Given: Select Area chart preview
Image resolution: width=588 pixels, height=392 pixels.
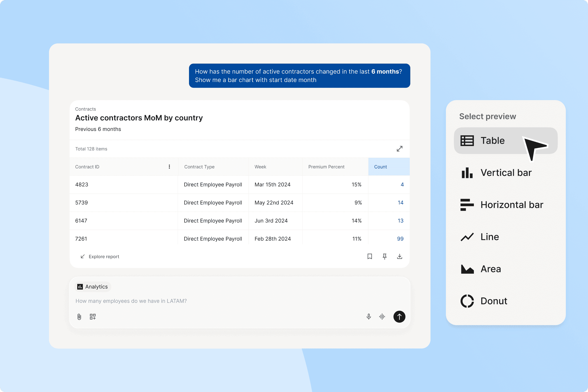Looking at the screenshot, I should click(505, 269).
